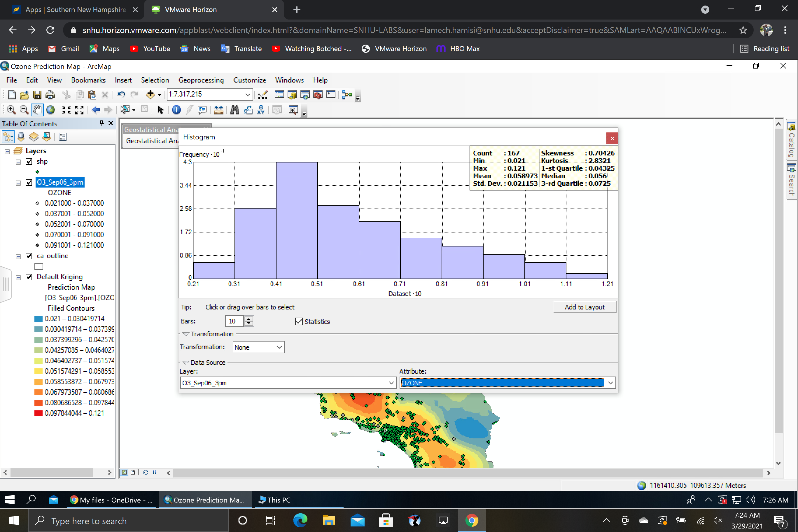
Task: Click the Fixed Zoom In arrows icon
Action: click(x=66, y=110)
